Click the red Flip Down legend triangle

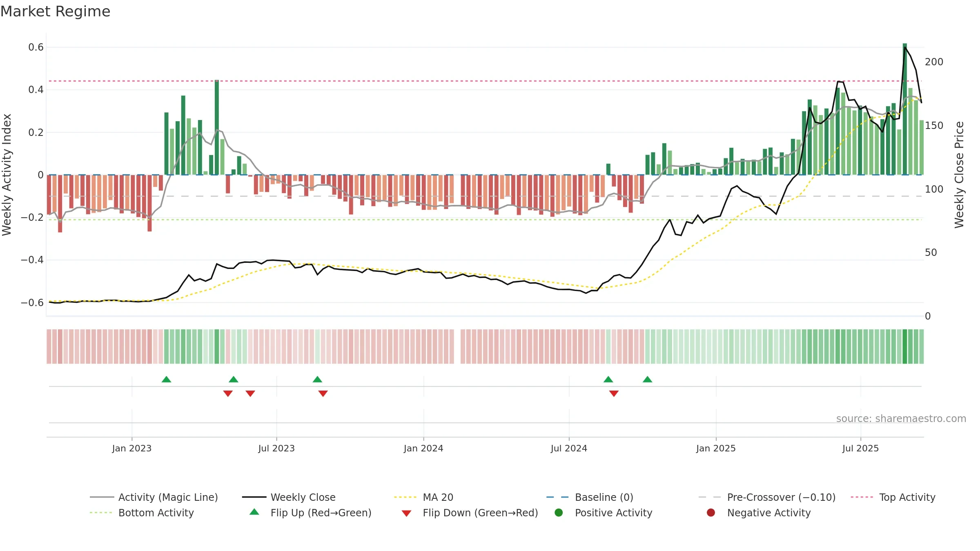(x=406, y=513)
